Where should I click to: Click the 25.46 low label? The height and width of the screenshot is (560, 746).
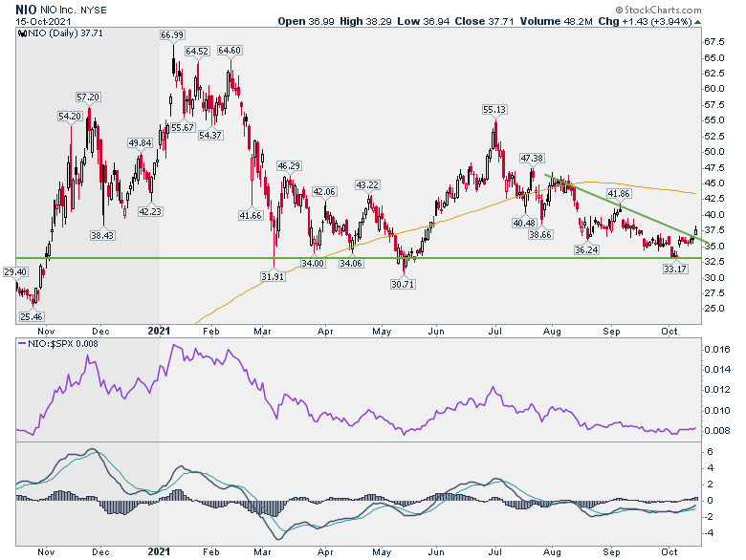[x=32, y=317]
